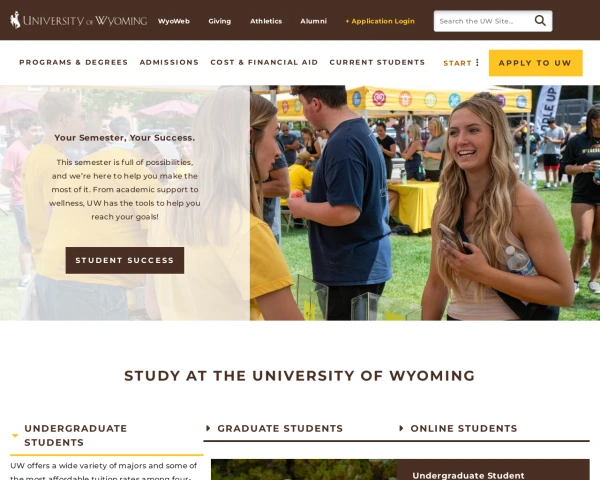Click the Student Success button
The height and width of the screenshot is (480, 600).
[x=125, y=260]
